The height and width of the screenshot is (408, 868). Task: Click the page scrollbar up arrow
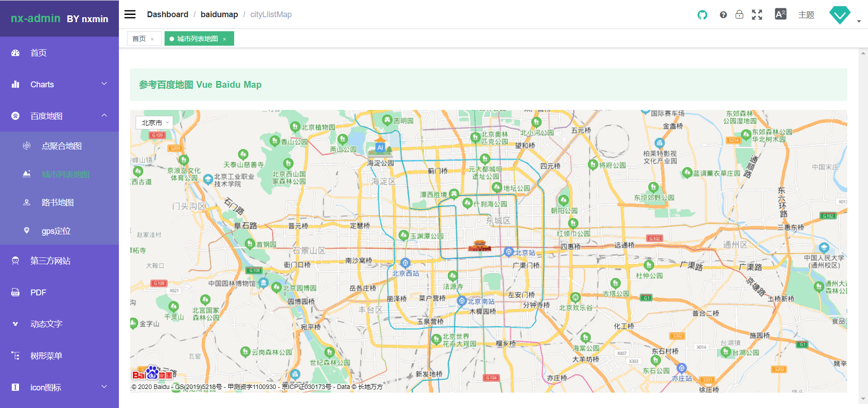click(x=863, y=53)
